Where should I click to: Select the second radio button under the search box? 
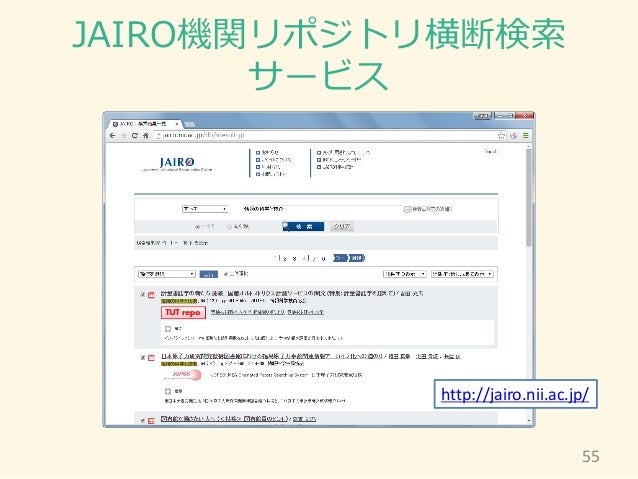click(229, 227)
